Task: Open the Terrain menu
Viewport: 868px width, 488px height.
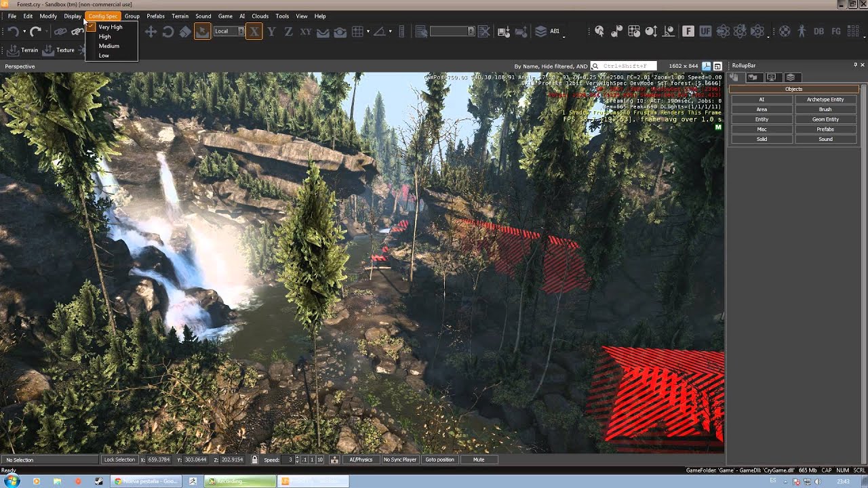Action: pyautogui.click(x=180, y=16)
